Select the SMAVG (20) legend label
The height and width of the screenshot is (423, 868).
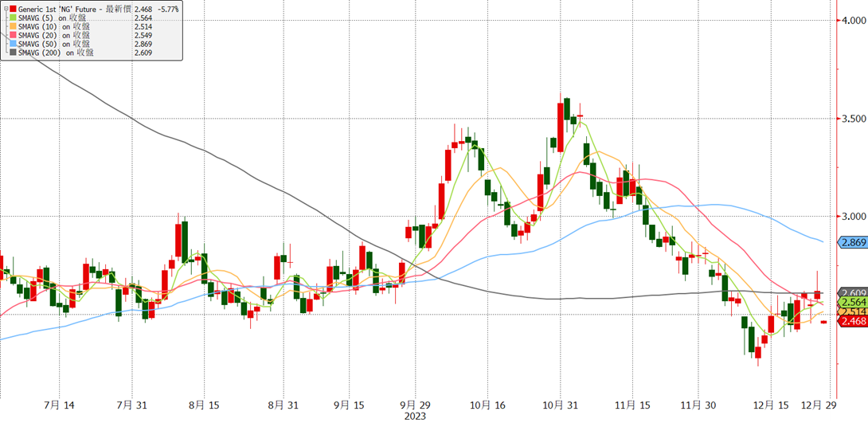coord(54,35)
